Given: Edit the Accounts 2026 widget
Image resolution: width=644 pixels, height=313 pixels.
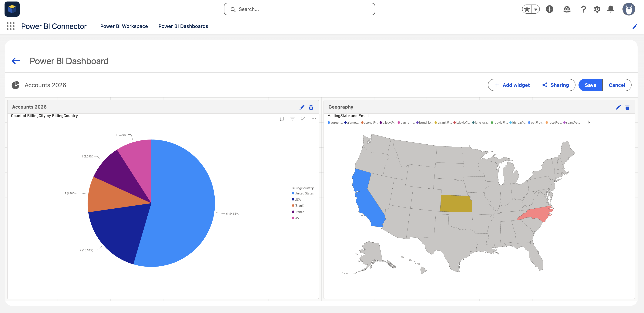Looking at the screenshot, I should coord(302,107).
